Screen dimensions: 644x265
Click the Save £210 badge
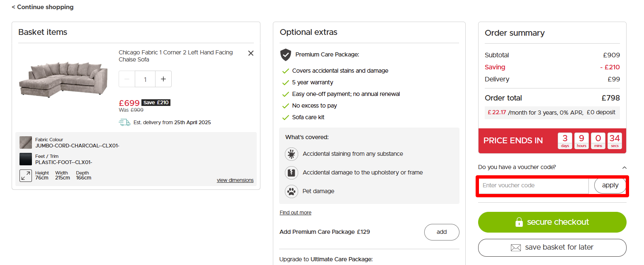156,103
